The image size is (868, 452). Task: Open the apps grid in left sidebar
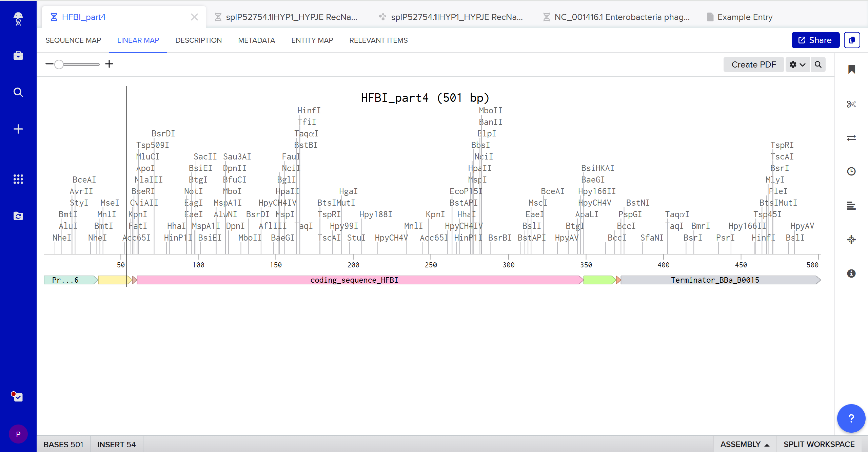point(18,179)
